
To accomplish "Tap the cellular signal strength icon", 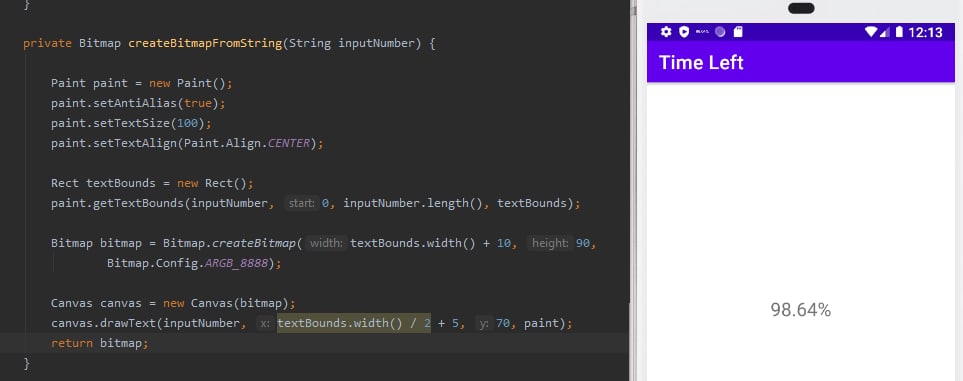I will coord(885,32).
